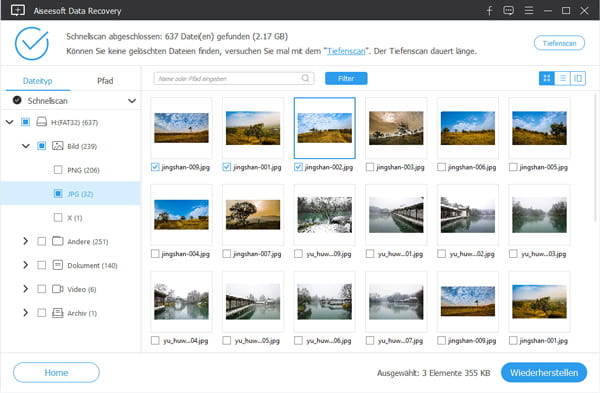Open the feedback chat icon
Image resolution: width=600 pixels, height=393 pixels.
coord(509,11)
